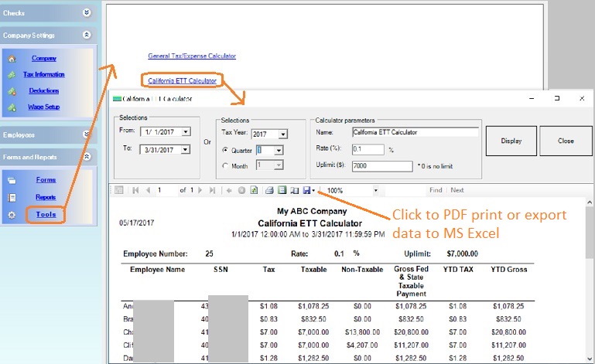The height and width of the screenshot is (364, 595).
Task: Click the save/export disk icon
Action: (306, 190)
